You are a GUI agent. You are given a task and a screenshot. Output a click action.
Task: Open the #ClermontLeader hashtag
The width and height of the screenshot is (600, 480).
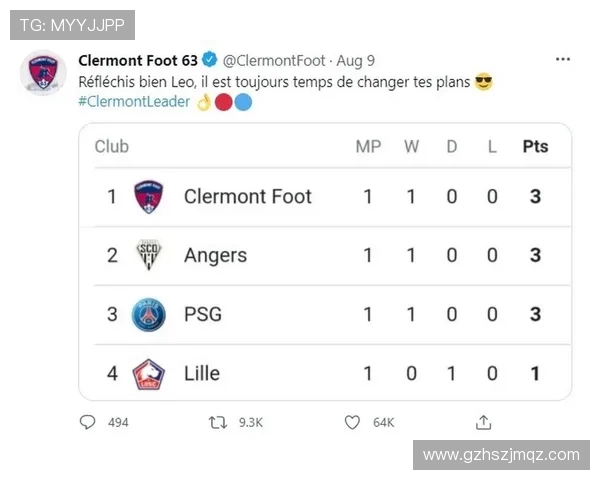click(x=133, y=101)
